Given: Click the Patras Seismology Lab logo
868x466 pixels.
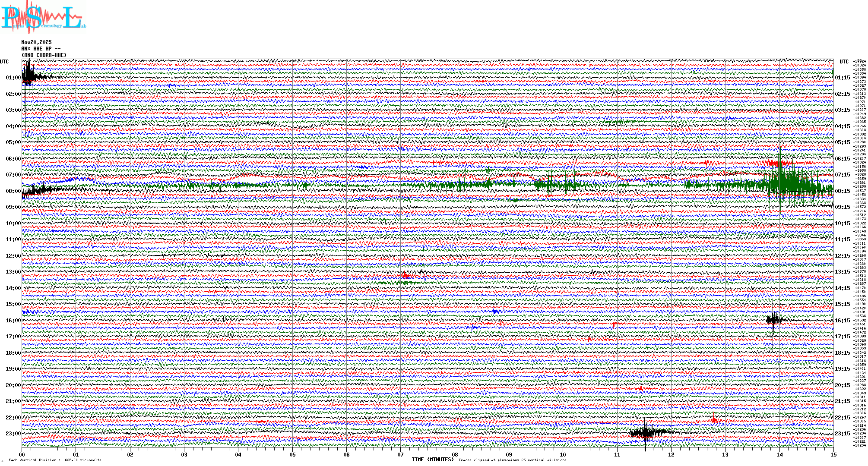Looking at the screenshot, I should [x=43, y=17].
